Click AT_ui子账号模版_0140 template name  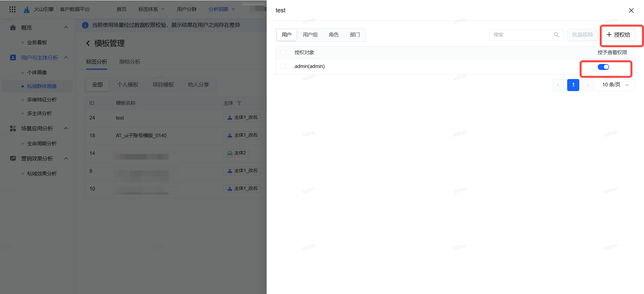141,136
